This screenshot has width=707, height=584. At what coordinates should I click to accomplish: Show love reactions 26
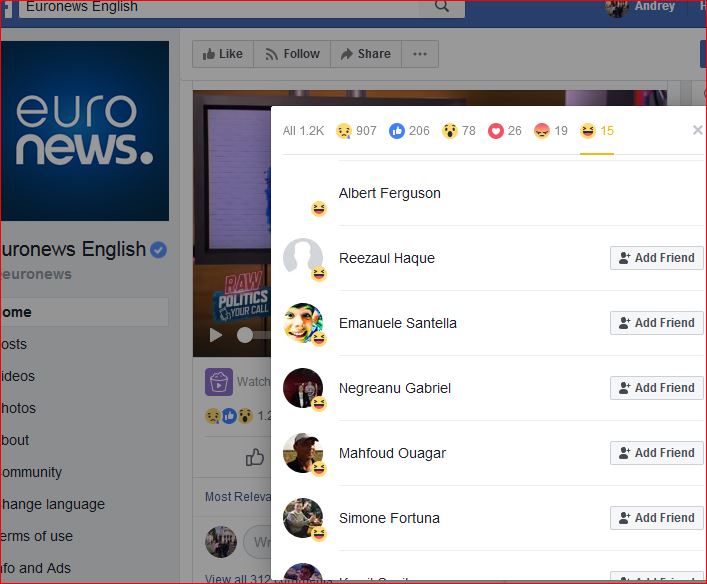[x=505, y=131]
